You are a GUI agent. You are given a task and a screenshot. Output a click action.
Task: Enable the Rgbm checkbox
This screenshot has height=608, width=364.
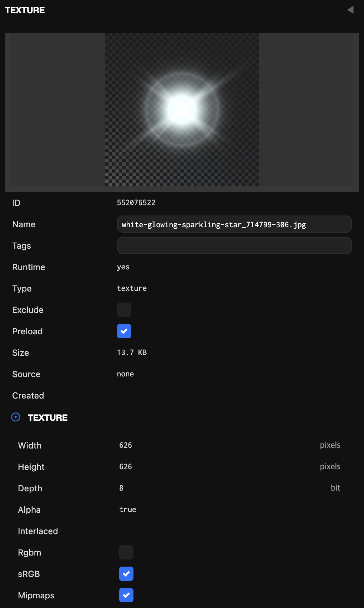coord(126,552)
